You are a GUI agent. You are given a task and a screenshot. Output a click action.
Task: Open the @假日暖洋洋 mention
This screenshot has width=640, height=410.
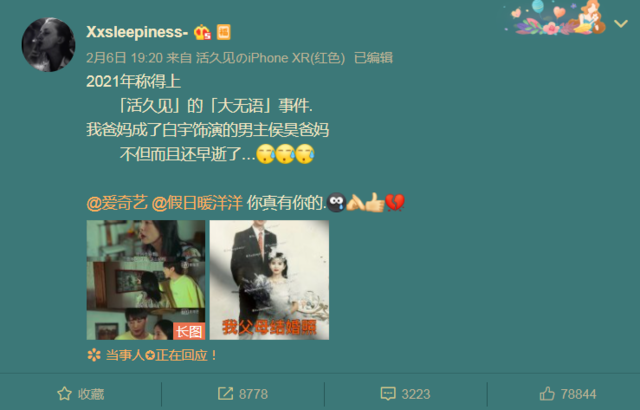(x=197, y=203)
